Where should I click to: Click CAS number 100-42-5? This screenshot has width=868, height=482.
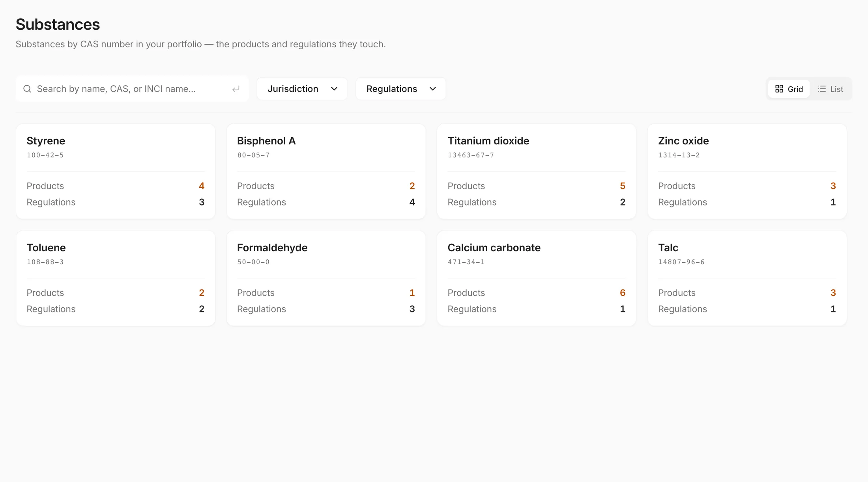45,155
